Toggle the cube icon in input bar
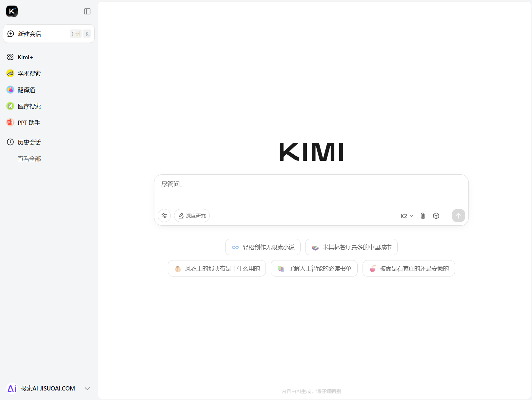Image resolution: width=532 pixels, height=400 pixels. click(x=436, y=216)
